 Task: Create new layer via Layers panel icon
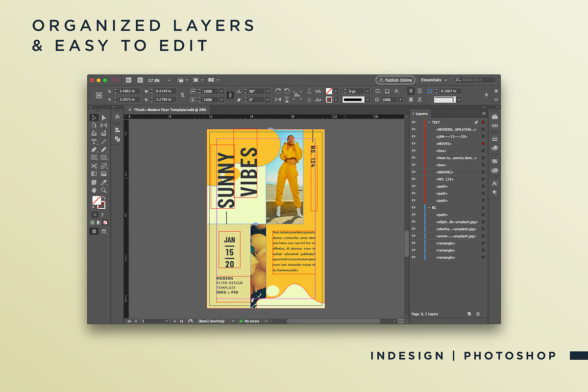[x=469, y=314]
